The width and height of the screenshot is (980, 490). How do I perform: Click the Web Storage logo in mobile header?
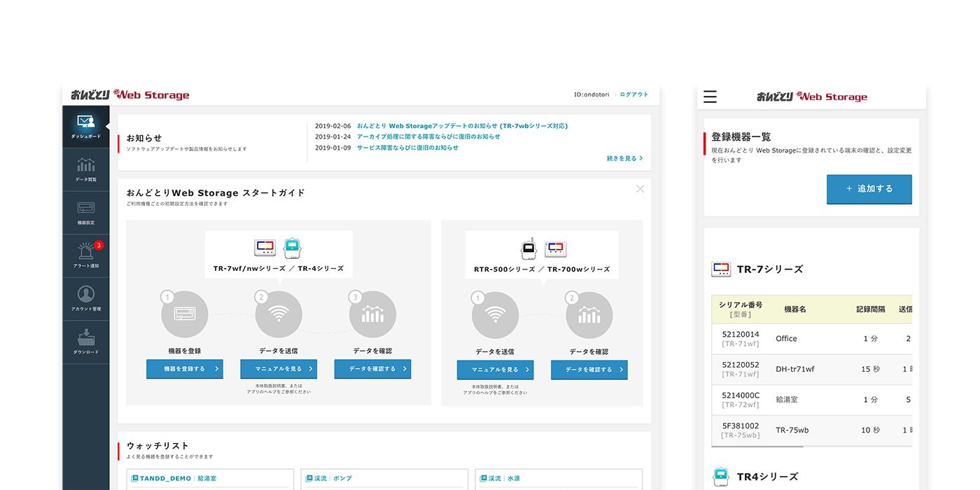(x=812, y=97)
